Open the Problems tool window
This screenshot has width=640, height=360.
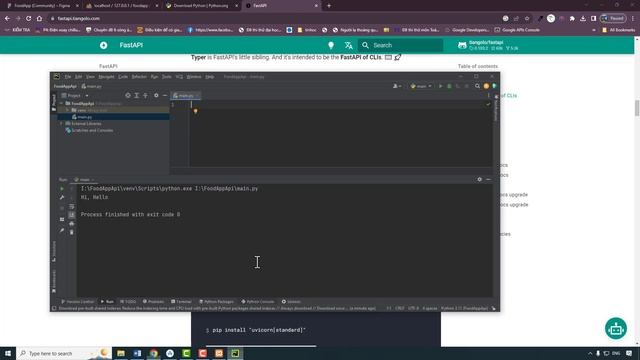tap(153, 302)
